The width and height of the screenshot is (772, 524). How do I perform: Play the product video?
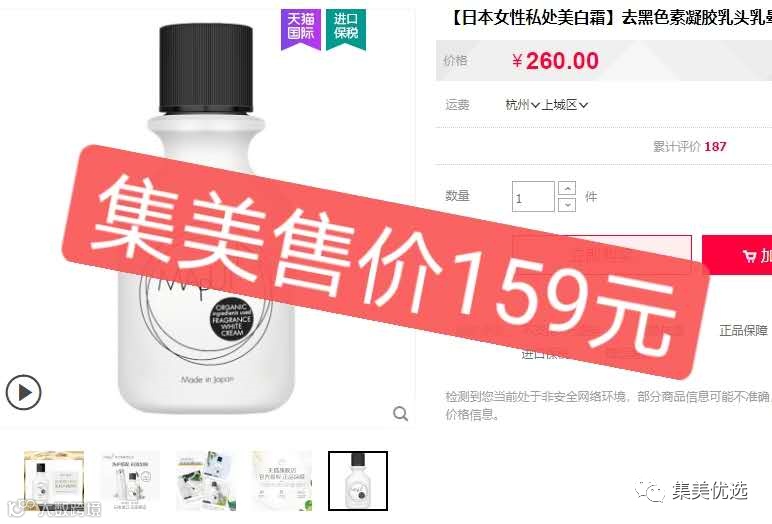tap(23, 392)
